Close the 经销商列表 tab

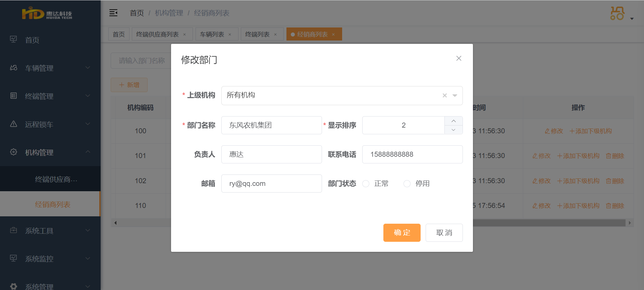[x=333, y=34]
